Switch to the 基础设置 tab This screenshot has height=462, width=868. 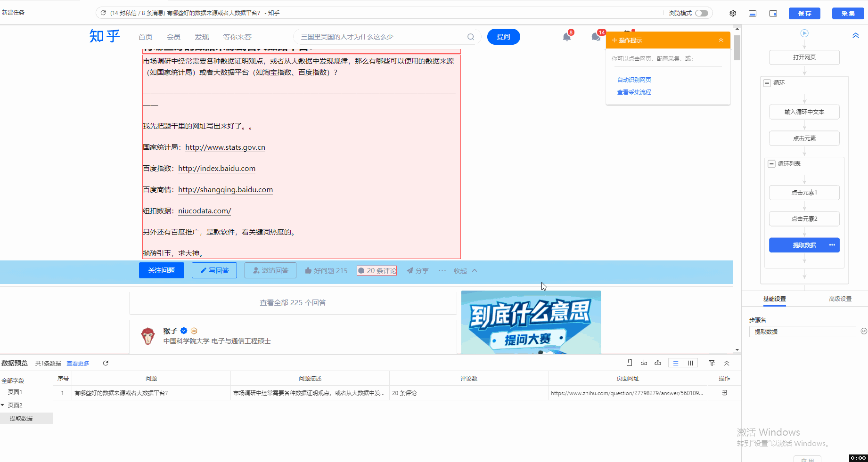coord(774,299)
